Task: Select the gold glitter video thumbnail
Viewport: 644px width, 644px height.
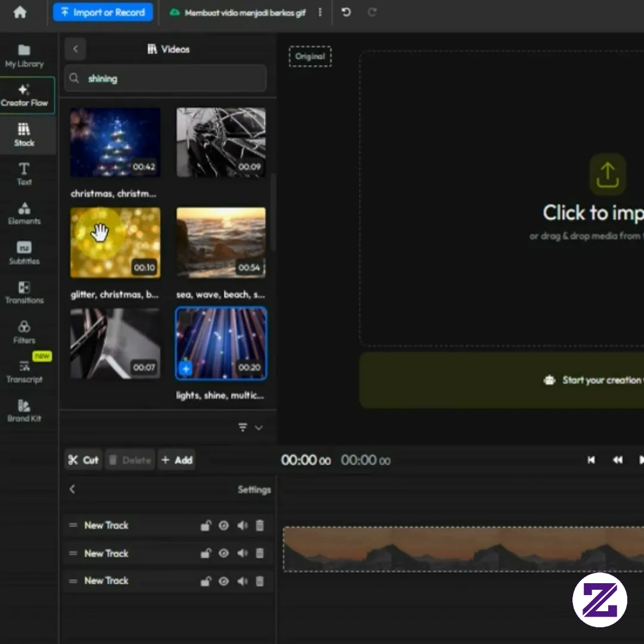Action: pyautogui.click(x=115, y=242)
